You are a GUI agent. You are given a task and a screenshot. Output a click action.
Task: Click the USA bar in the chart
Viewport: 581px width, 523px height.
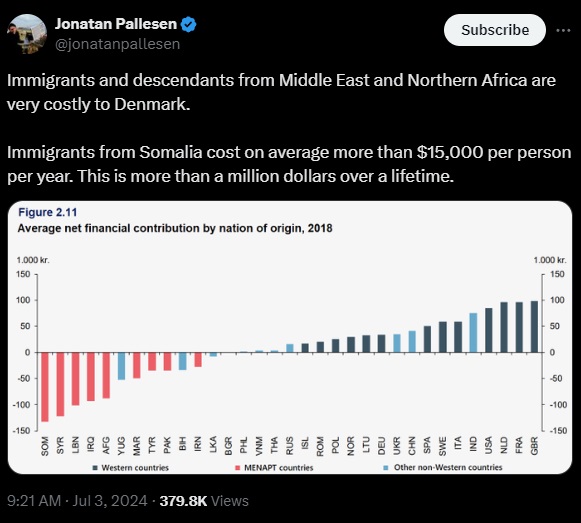click(x=489, y=330)
